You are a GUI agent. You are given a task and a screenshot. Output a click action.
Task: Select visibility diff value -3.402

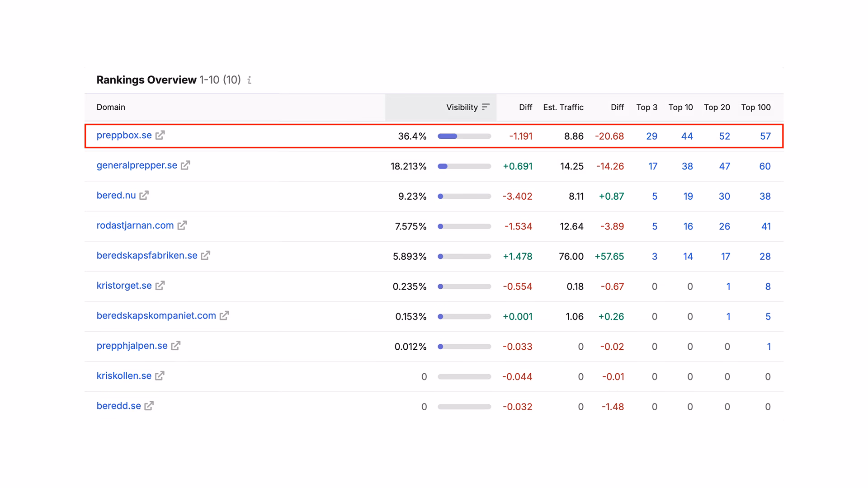point(517,196)
